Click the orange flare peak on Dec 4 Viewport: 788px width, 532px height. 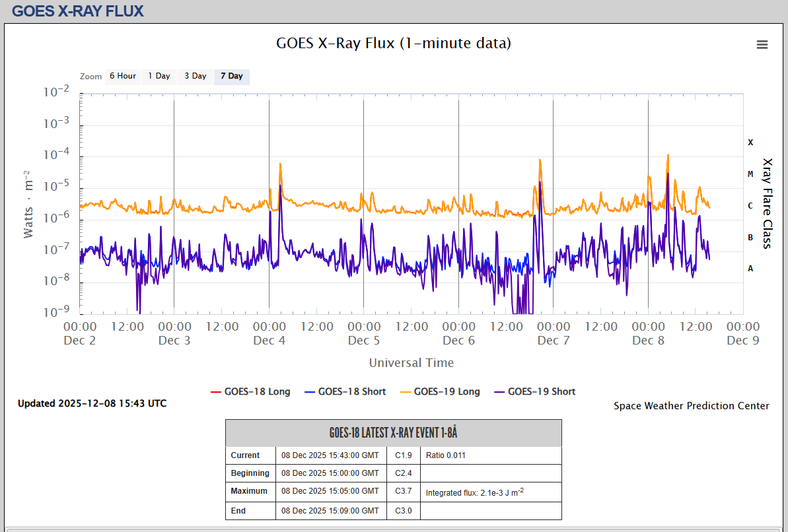281,164
